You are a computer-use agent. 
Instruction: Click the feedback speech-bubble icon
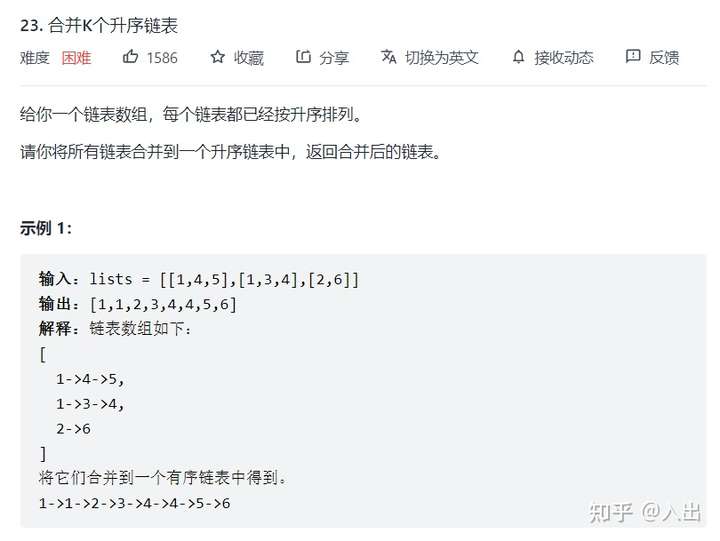coord(633,56)
